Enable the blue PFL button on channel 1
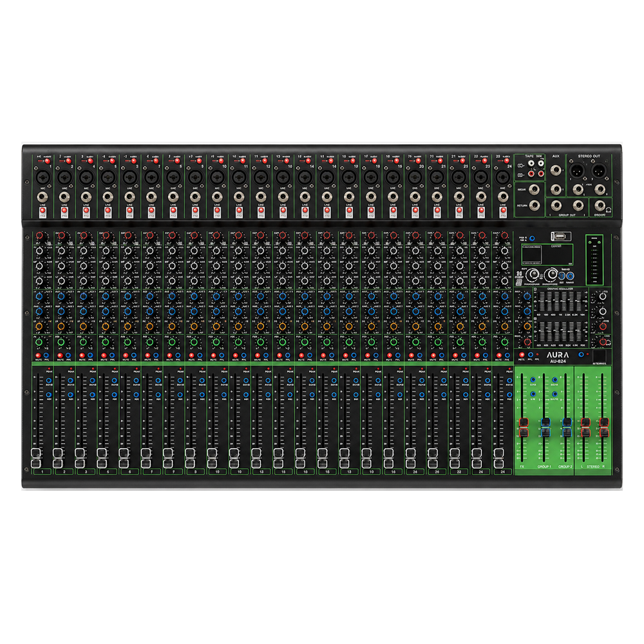 pos(46,355)
